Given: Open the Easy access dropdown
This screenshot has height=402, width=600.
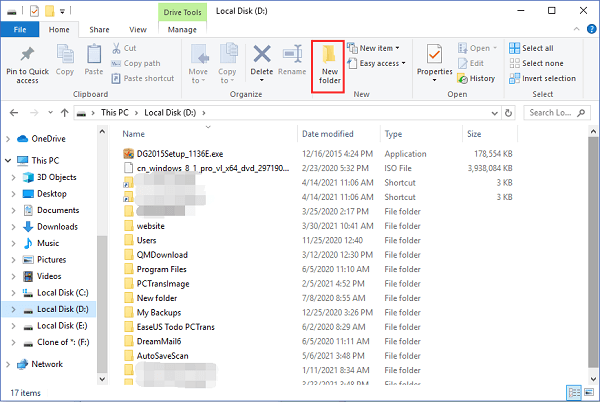Looking at the screenshot, I should 378,62.
